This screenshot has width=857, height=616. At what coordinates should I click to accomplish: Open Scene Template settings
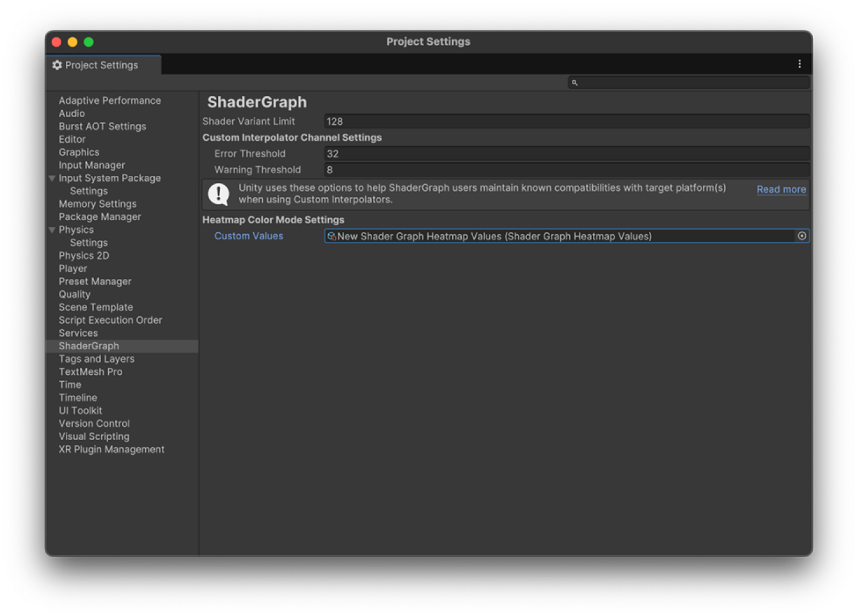point(96,308)
